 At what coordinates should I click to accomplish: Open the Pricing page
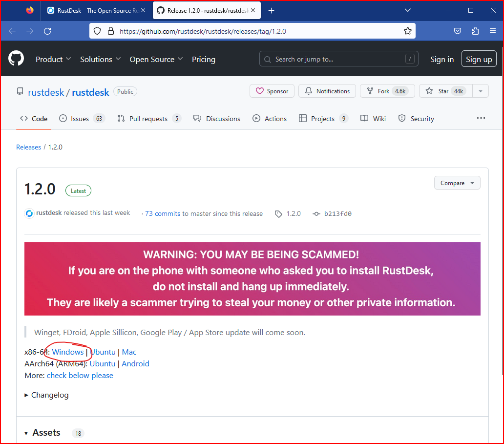coord(204,60)
